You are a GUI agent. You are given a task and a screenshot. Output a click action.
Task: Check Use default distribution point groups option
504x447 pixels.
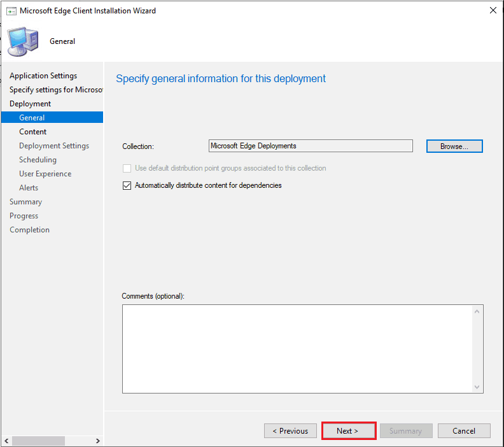[127, 168]
